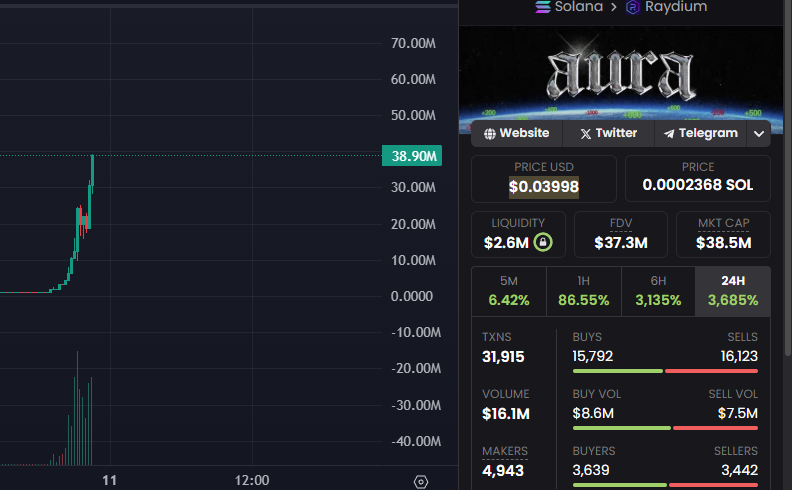Click the buyers versus sellers ratio bar
This screenshot has width=792, height=490.
pos(665,485)
